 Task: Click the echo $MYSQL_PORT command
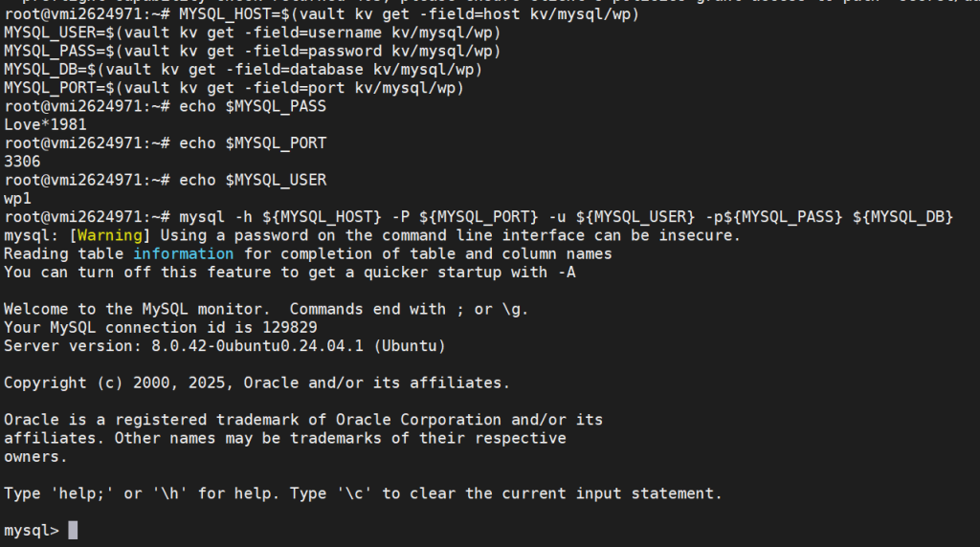point(253,143)
